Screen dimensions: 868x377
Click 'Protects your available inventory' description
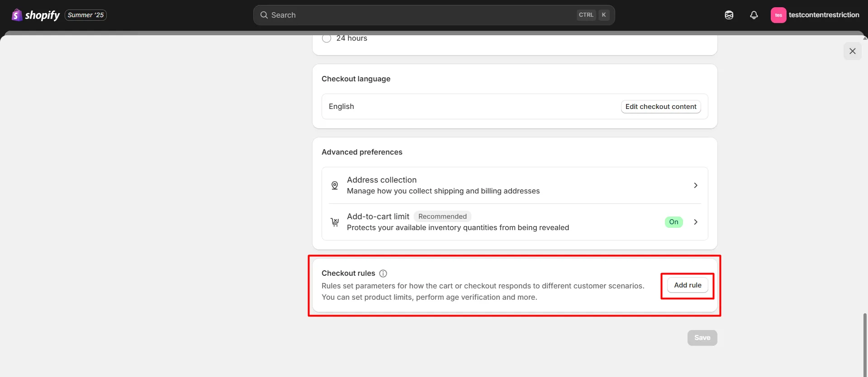pyautogui.click(x=458, y=227)
